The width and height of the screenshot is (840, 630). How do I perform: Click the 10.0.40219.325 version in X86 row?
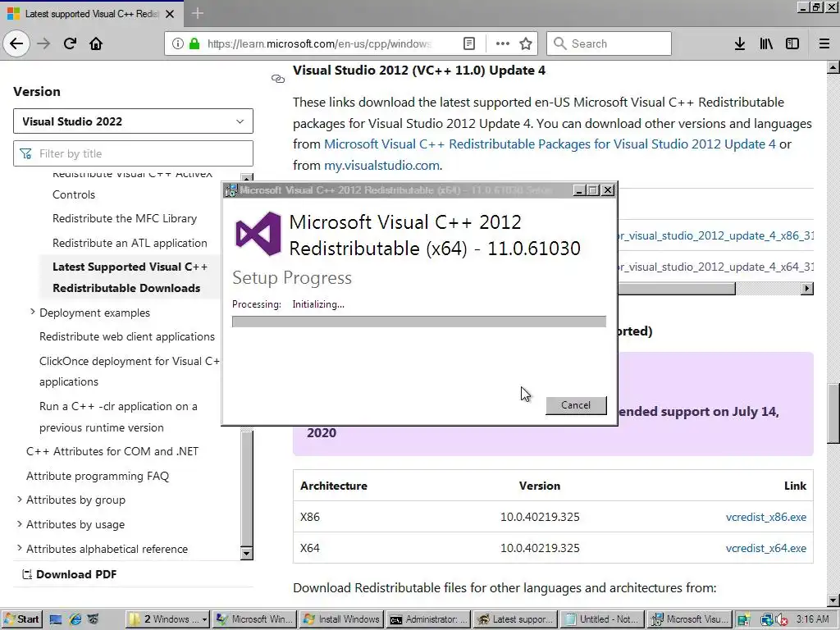pos(540,517)
